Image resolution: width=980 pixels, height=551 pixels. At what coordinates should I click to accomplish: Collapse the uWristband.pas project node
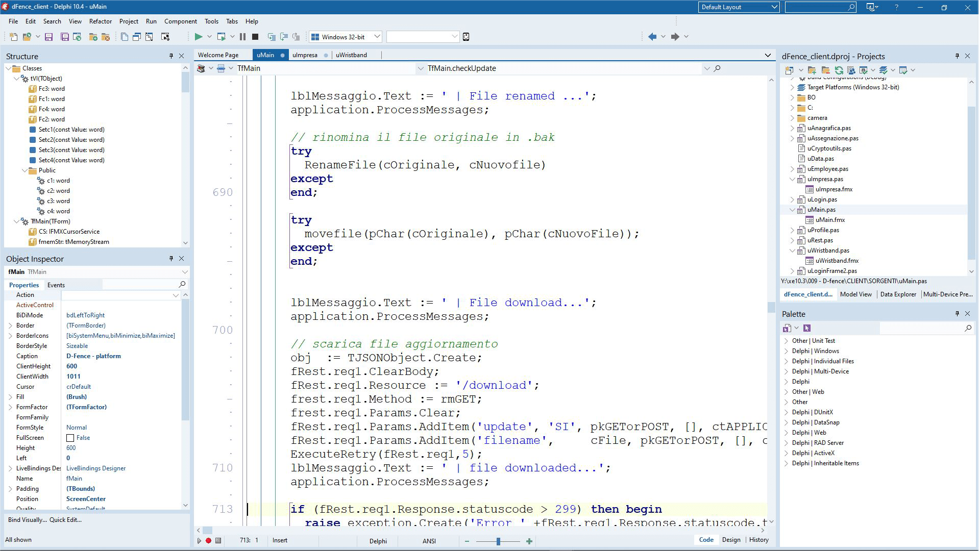click(793, 251)
